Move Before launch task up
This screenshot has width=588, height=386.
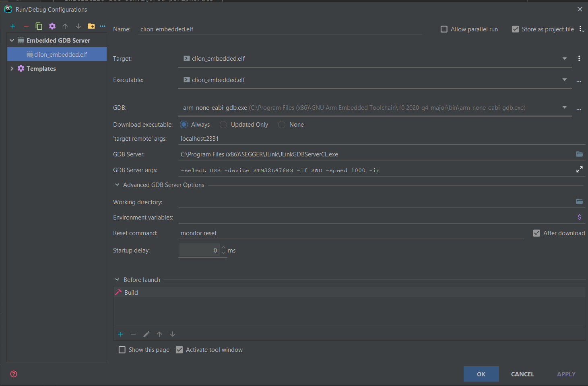[159, 334]
